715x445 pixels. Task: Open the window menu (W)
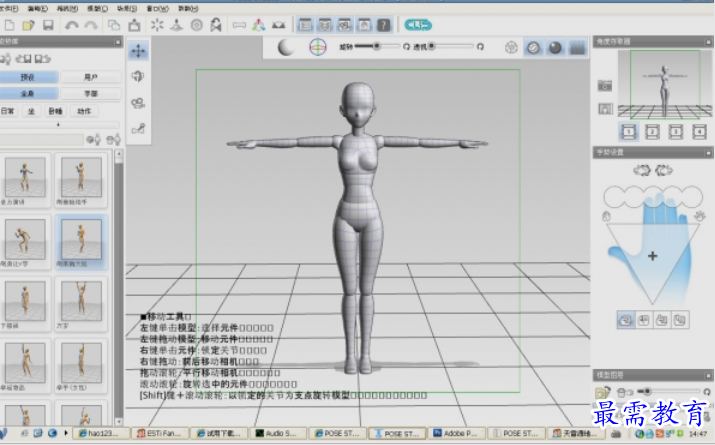157,9
